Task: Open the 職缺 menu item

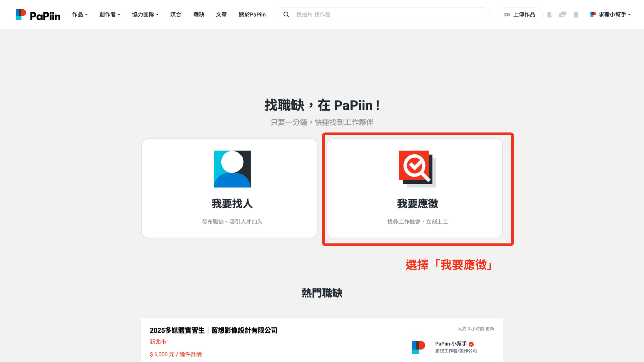Action: (x=199, y=15)
